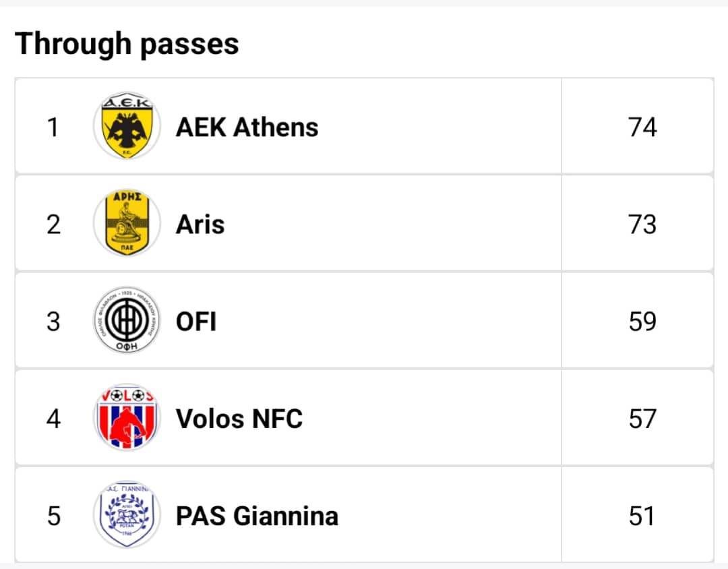This screenshot has width=728, height=569.
Task: Click the AEK Athens club crest
Action: coord(127,126)
